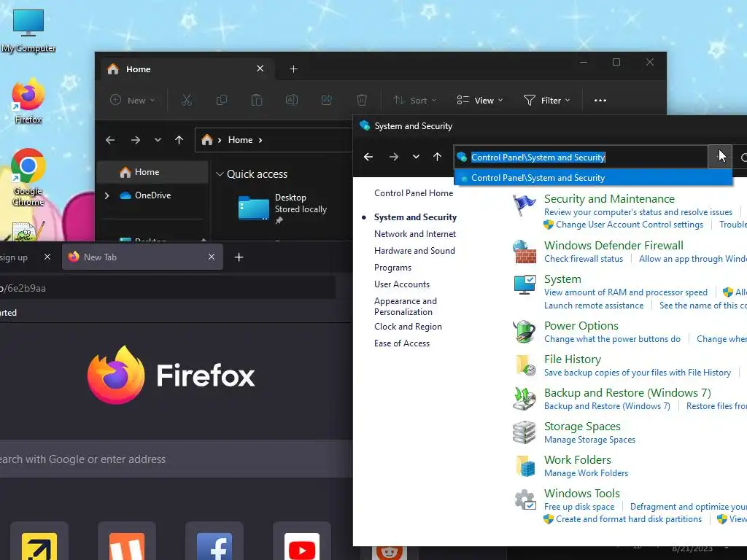Click the Control Panel address bar field
The height and width of the screenshot is (560, 747).
[581, 157]
